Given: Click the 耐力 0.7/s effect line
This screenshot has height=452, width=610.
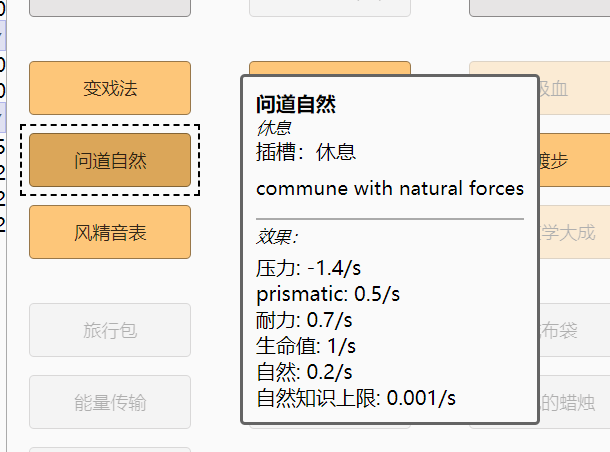Looking at the screenshot, I should click(304, 320).
